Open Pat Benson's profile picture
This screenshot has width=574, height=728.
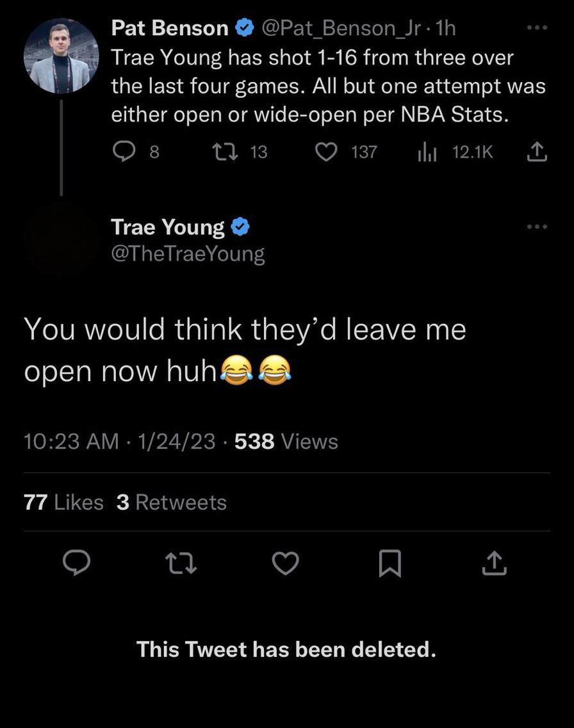[61, 56]
